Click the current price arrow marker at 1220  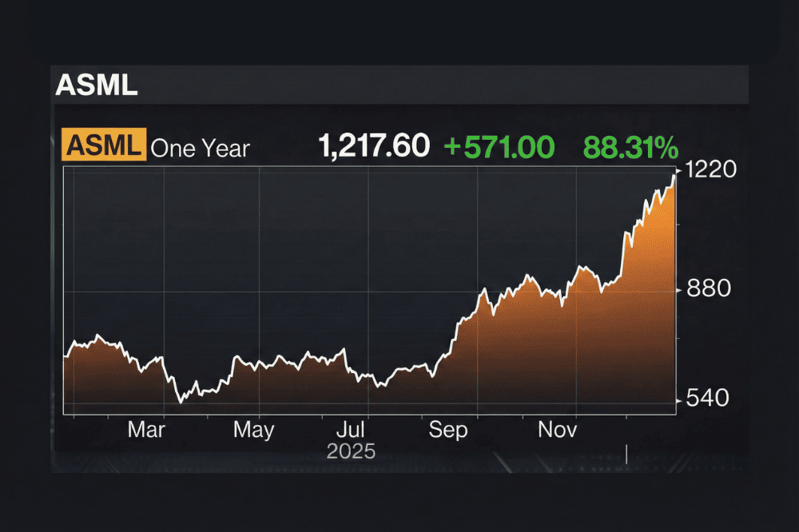[x=678, y=170]
